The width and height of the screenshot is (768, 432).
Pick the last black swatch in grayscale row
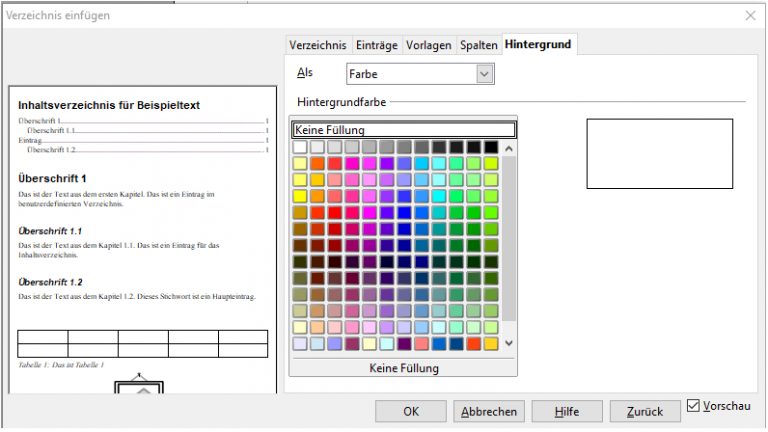coord(491,147)
